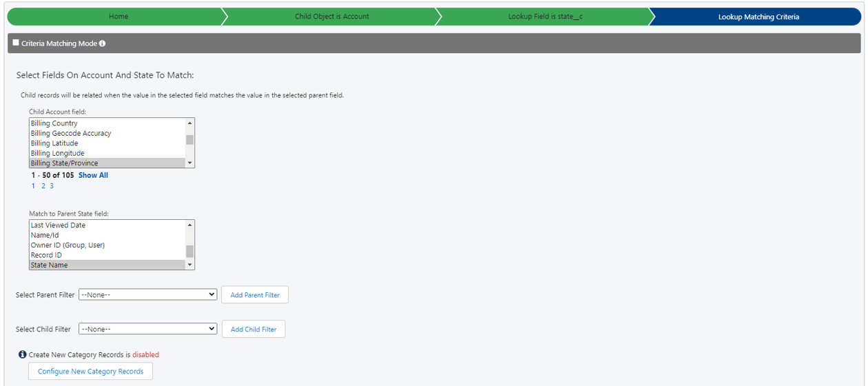Click the Add Child Filter button
This screenshot has width=868, height=386.
click(x=254, y=329)
